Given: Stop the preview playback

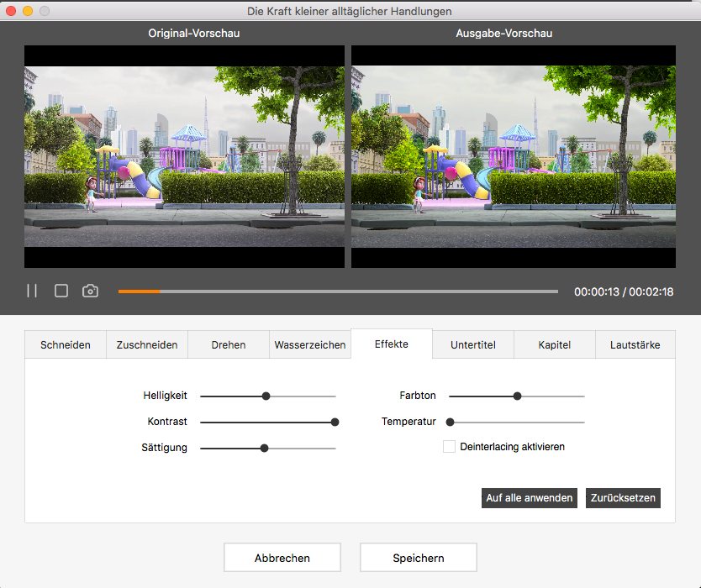Looking at the screenshot, I should (61, 290).
